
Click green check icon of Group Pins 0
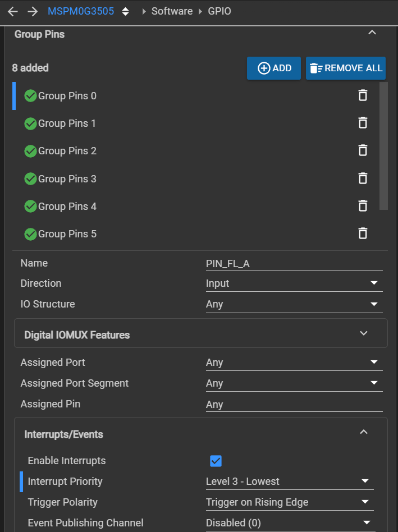(x=30, y=96)
